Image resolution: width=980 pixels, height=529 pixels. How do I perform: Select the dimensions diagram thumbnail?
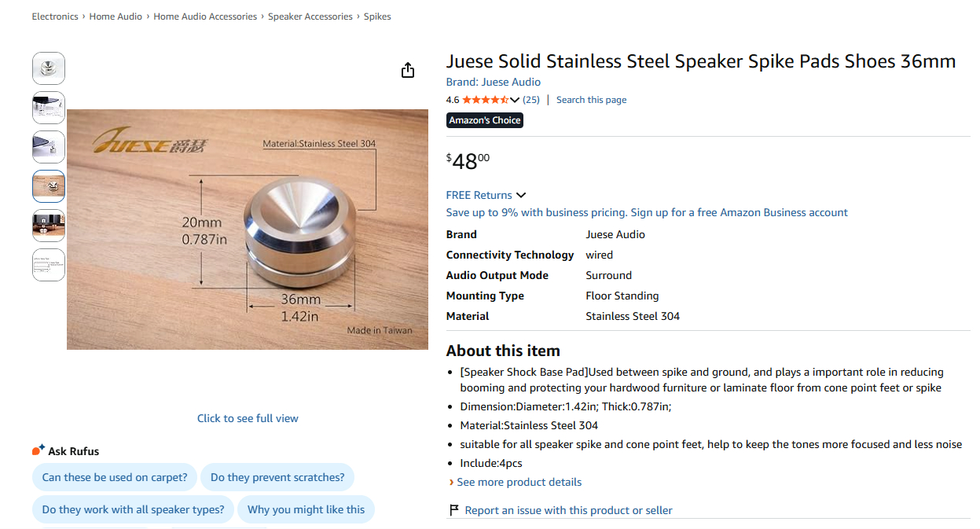(x=49, y=186)
